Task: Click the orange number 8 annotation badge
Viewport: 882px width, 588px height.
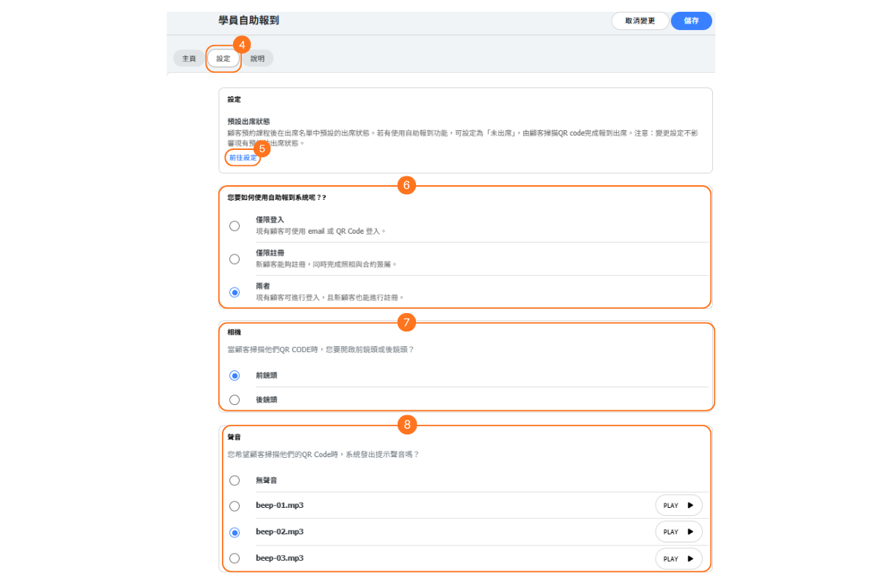Action: tap(406, 424)
